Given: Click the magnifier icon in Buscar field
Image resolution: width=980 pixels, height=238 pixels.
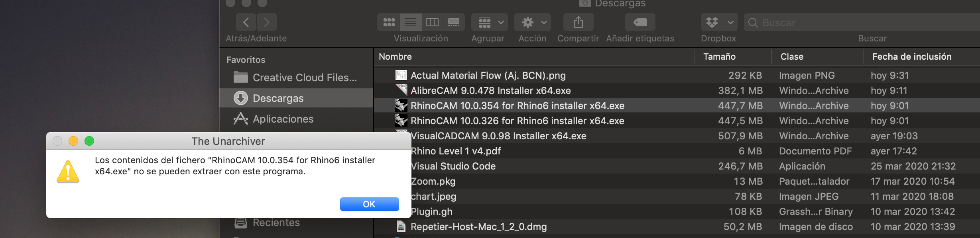Looking at the screenshot, I should [753, 23].
